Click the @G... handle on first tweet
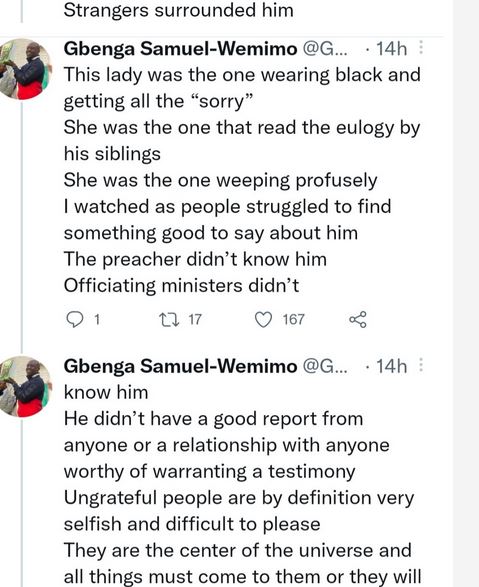 [x=324, y=49]
